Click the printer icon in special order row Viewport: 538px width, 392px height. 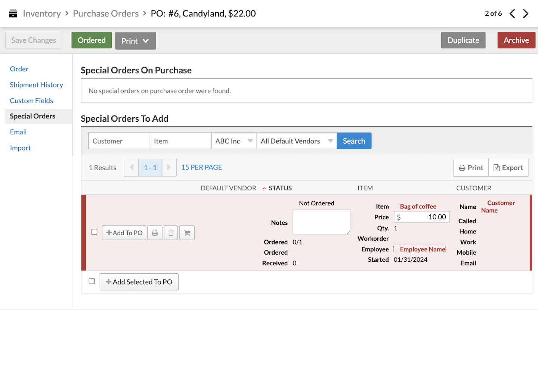(x=155, y=233)
